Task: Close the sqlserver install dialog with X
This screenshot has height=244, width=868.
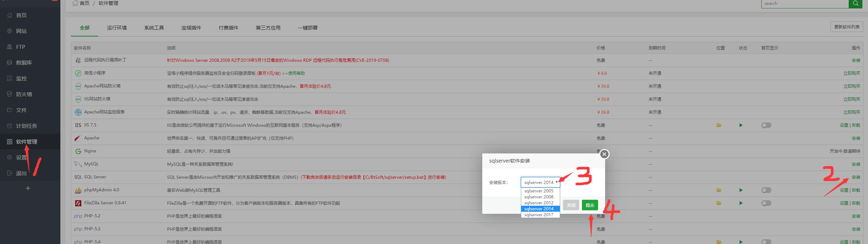Action: tap(604, 154)
